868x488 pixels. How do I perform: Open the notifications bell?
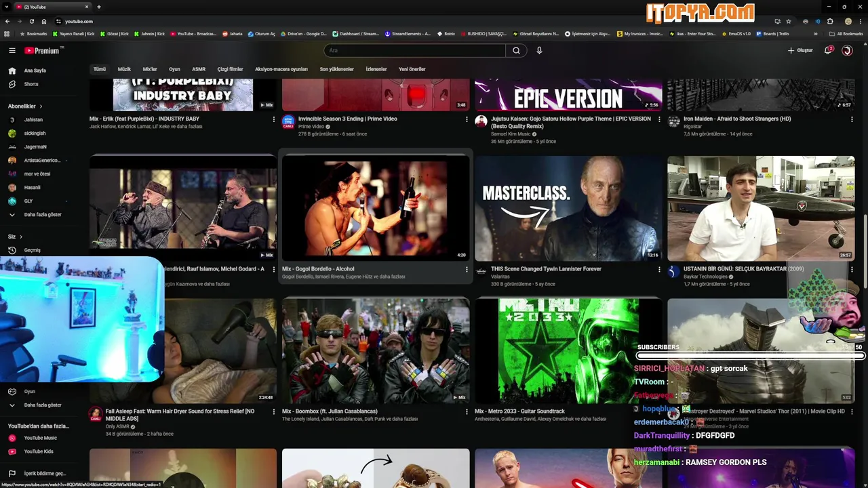(828, 50)
